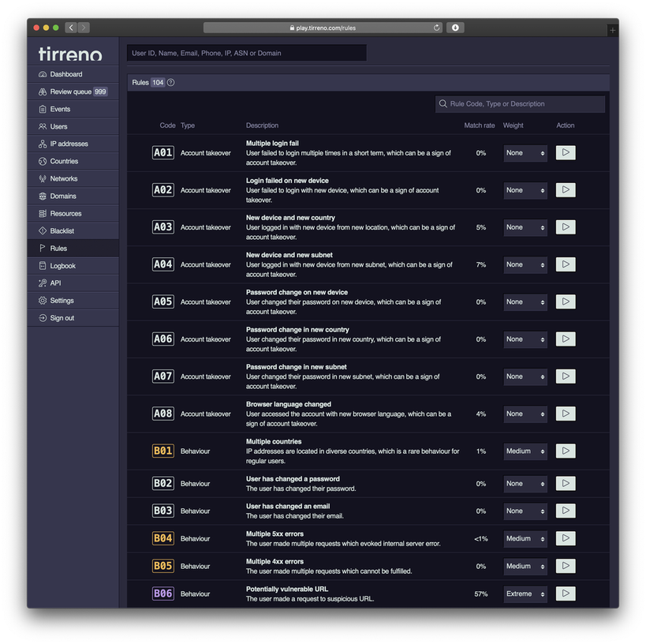The image size is (646, 644).
Task: Focus the Rule Code search field
Action: click(x=520, y=104)
